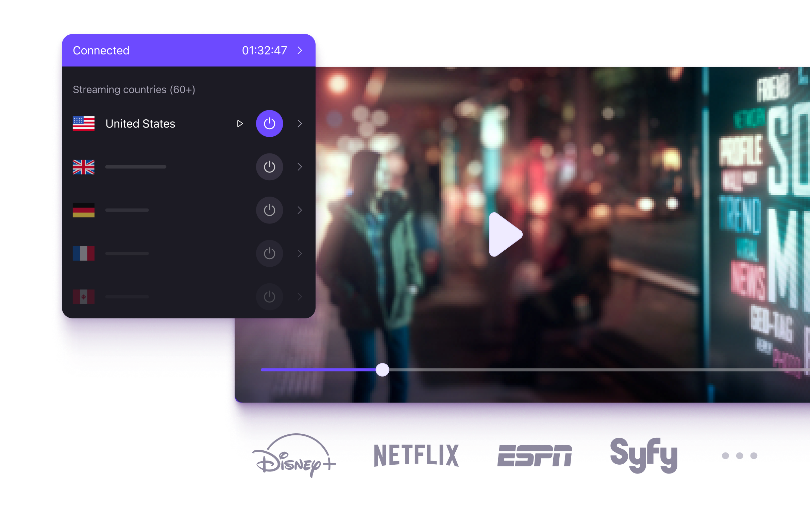Screen dimensions: 810x532
Task: Turn on the United Kingdom power button
Action: coord(269,167)
